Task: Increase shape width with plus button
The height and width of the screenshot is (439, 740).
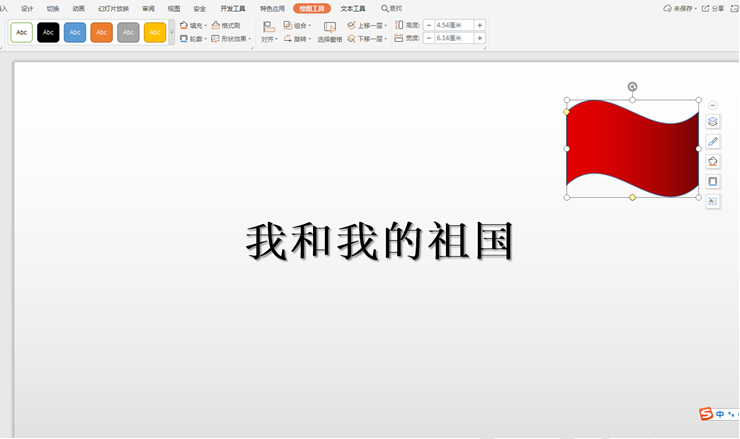Action: click(479, 38)
